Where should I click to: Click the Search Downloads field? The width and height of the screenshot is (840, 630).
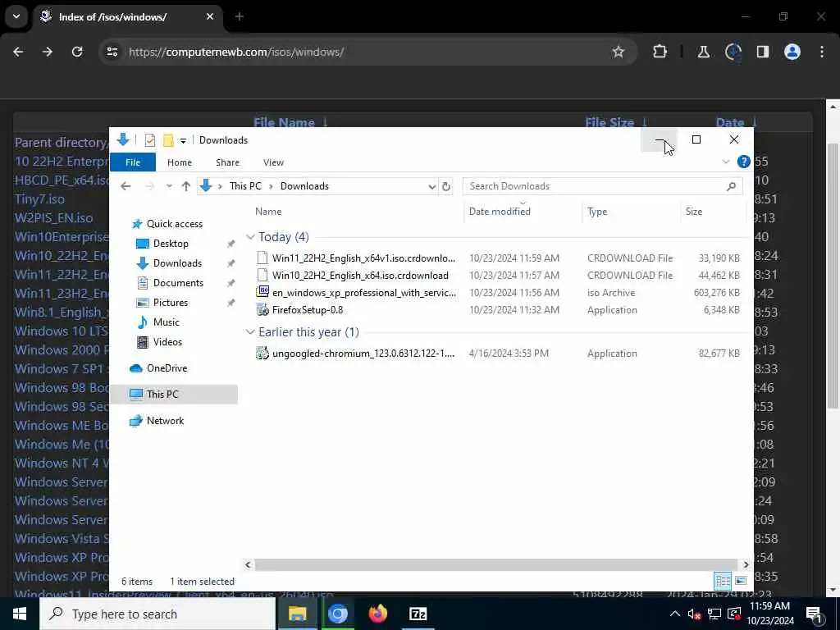point(603,186)
